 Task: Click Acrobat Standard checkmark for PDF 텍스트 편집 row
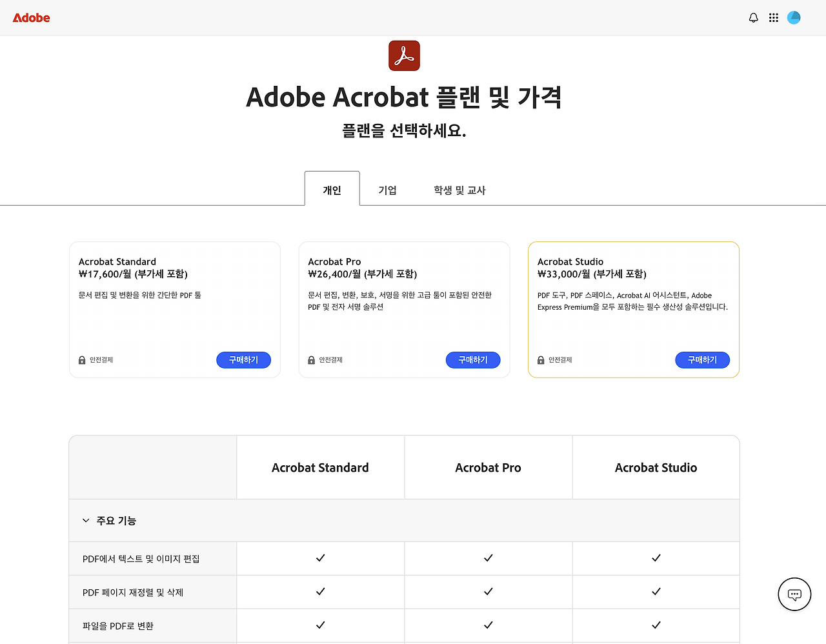coord(320,558)
